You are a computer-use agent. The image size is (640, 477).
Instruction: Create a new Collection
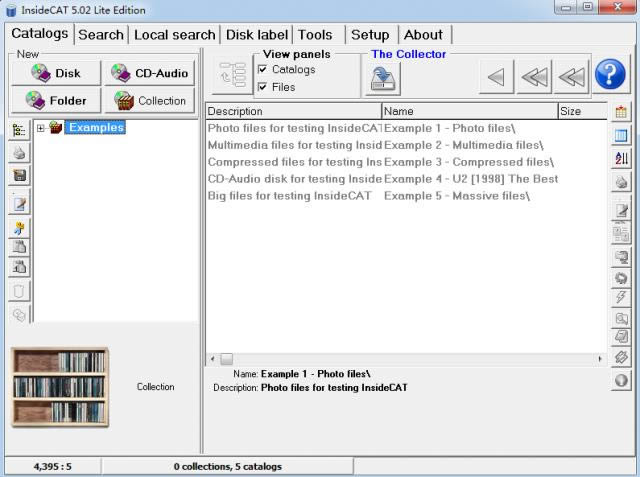[x=150, y=101]
